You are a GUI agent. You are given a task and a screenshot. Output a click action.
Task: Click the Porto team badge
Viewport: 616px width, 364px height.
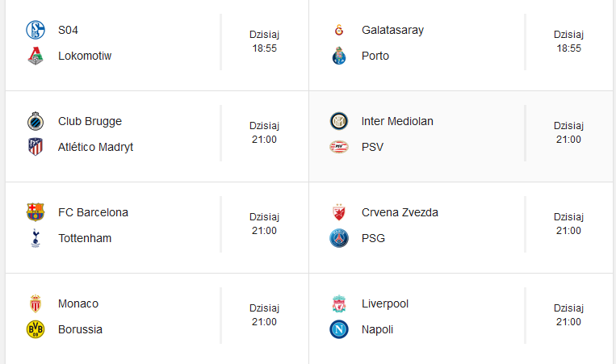pos(339,56)
